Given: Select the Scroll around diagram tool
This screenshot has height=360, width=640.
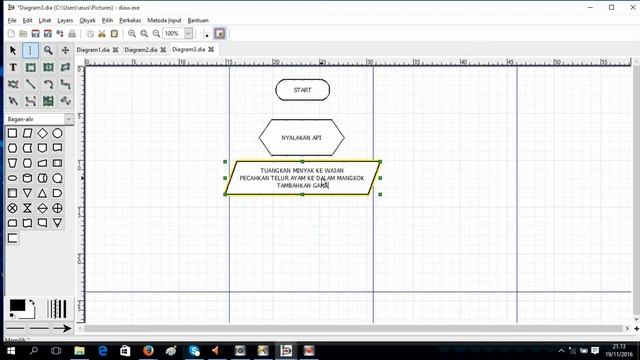Looking at the screenshot, I should pyautogui.click(x=65, y=50).
